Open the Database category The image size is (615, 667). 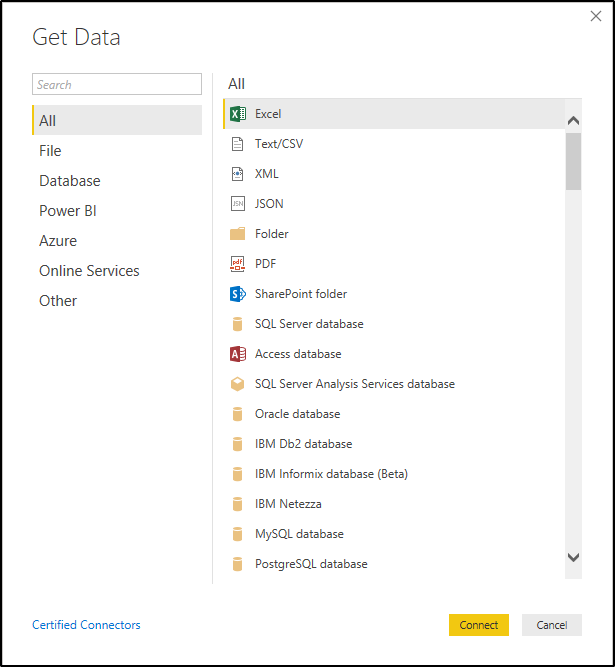[x=70, y=181]
